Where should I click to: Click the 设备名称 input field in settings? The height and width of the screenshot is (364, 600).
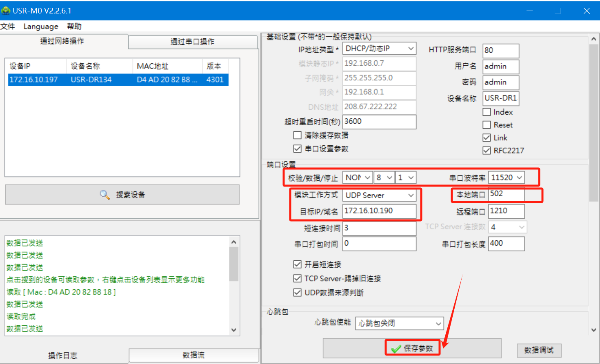click(501, 98)
